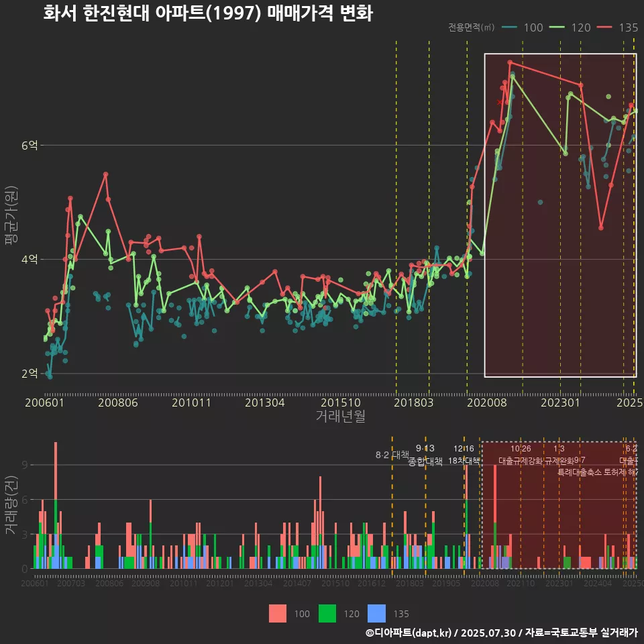Click the 1·3 규제완화 annotation
The width and height of the screenshot is (644, 644).
click(559, 455)
